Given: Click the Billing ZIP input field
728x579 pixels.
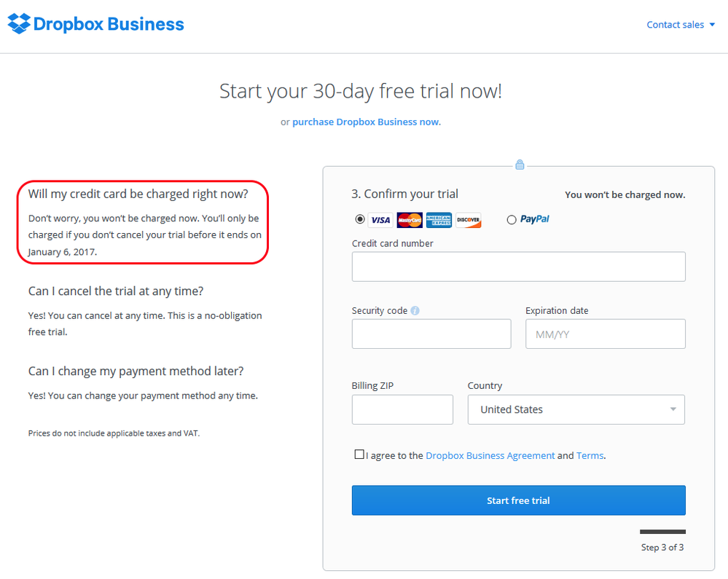Looking at the screenshot, I should point(402,409).
